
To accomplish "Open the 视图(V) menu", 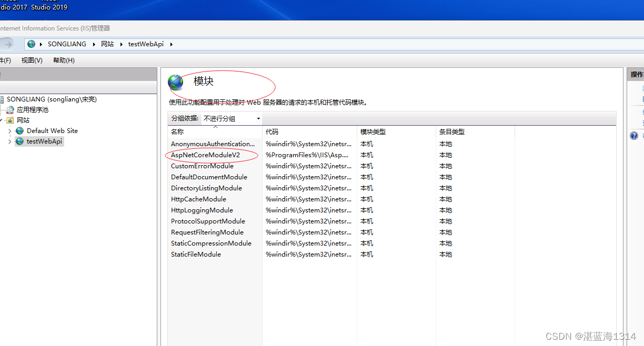I will (x=32, y=60).
